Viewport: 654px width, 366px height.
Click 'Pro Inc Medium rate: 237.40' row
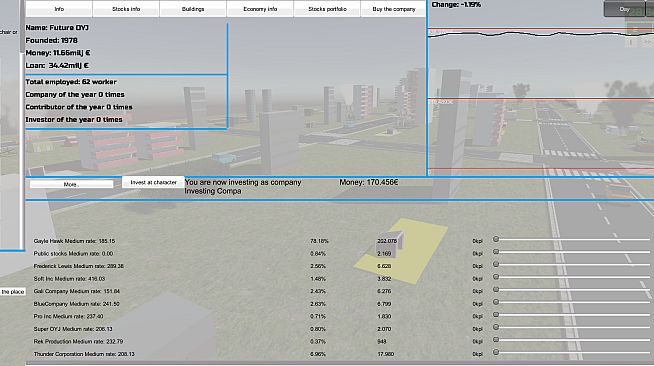[x=68, y=316]
